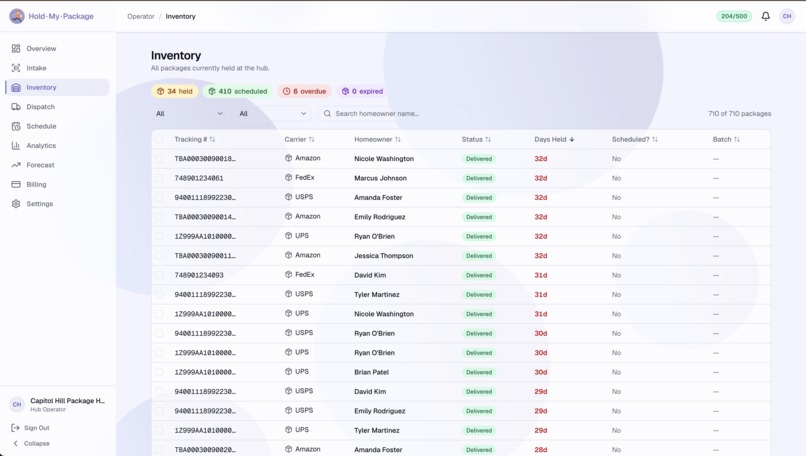Screen dimensions: 806x456
Task: Open the notifications bell
Action: tap(765, 16)
